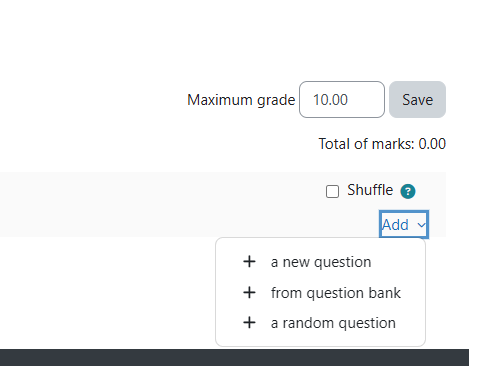
Task: Click blank space inside the Add dropdown panel
Action: click(320, 339)
